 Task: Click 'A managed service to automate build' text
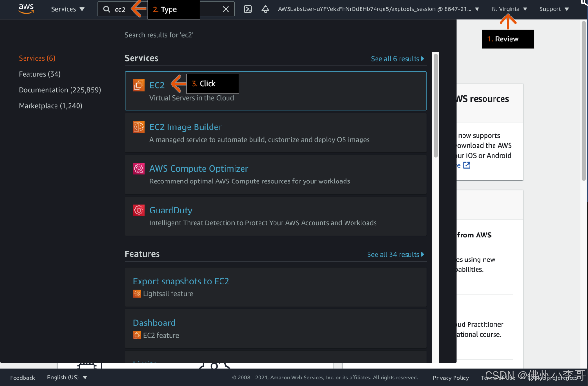click(259, 140)
